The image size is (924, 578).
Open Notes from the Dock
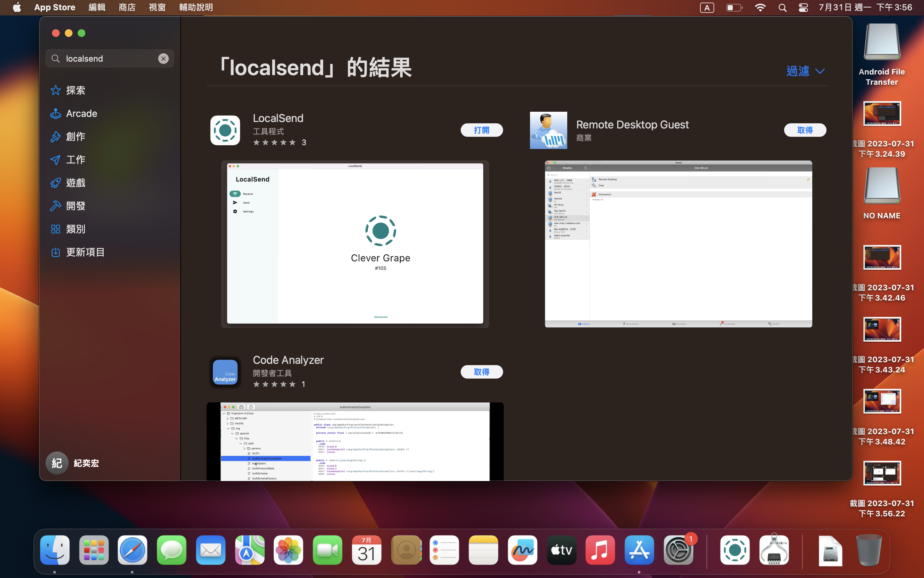pos(483,550)
